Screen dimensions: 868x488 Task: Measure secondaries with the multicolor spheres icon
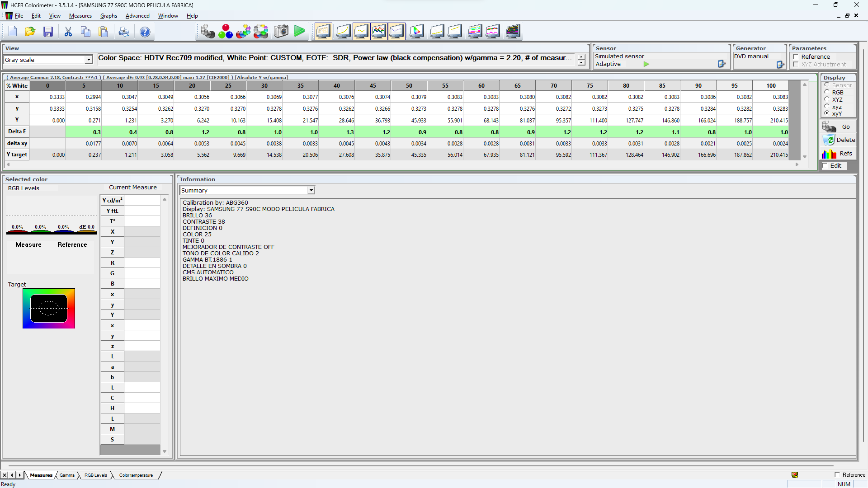click(x=243, y=31)
